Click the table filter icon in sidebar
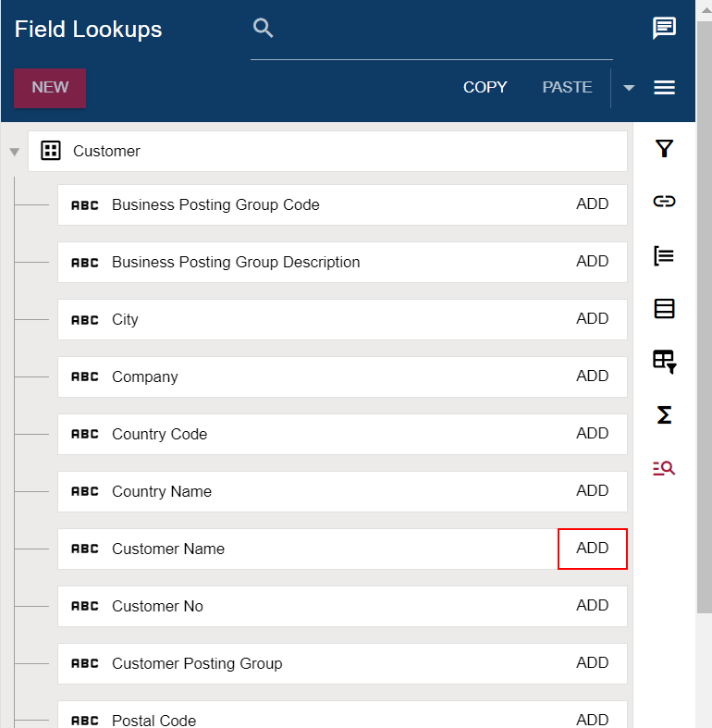The width and height of the screenshot is (712, 728). point(665,362)
